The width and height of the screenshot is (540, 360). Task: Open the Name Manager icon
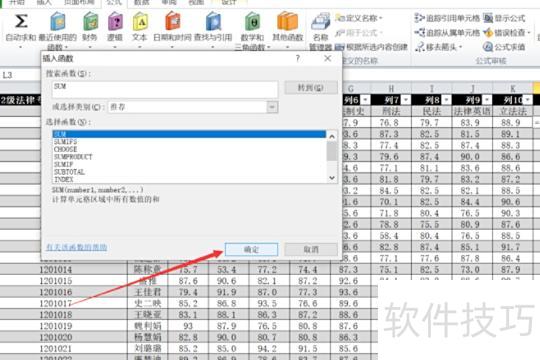click(x=321, y=22)
